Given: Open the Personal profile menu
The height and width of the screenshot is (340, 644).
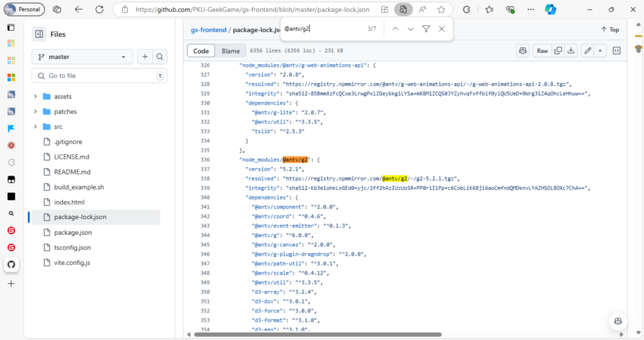Looking at the screenshot, I should pos(25,9).
